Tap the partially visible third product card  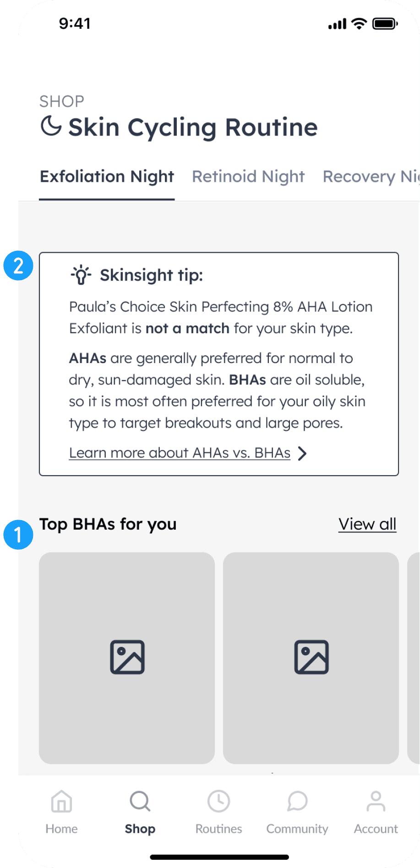(x=414, y=658)
